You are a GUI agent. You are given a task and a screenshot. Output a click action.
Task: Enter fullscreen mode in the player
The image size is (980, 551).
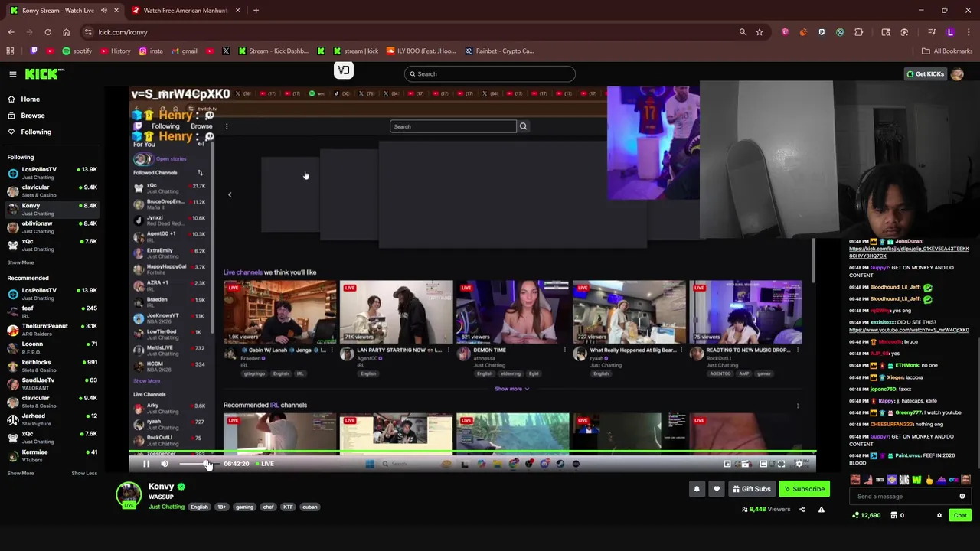pyautogui.click(x=781, y=464)
